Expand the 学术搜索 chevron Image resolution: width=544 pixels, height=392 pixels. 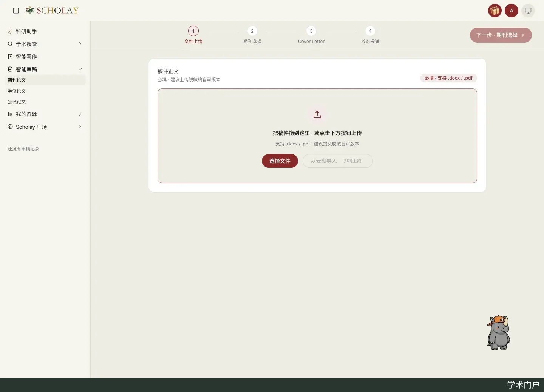click(80, 44)
